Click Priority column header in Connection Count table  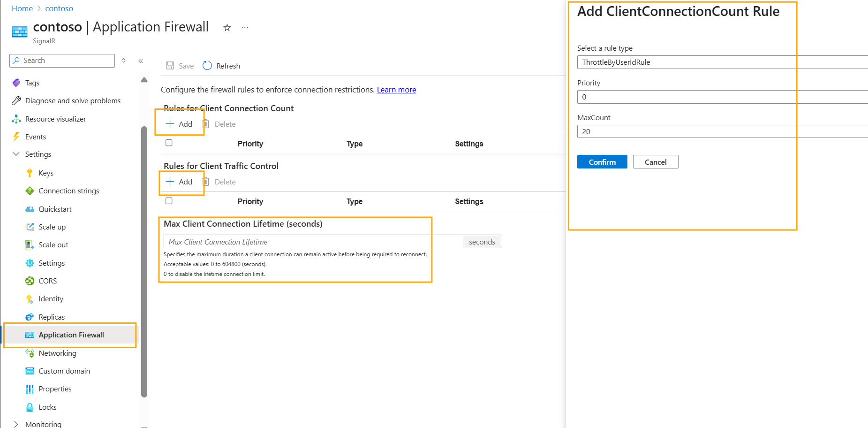click(x=250, y=144)
